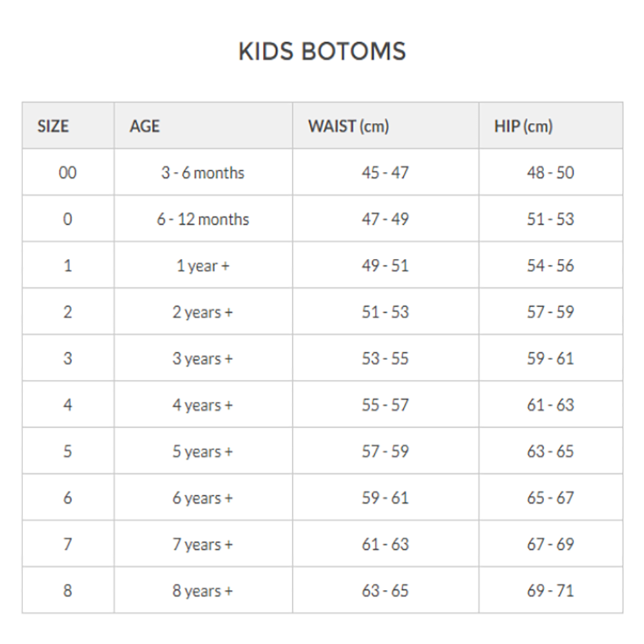Click waist value 51 - 53
Screen dimensions: 644x644
coord(385,312)
